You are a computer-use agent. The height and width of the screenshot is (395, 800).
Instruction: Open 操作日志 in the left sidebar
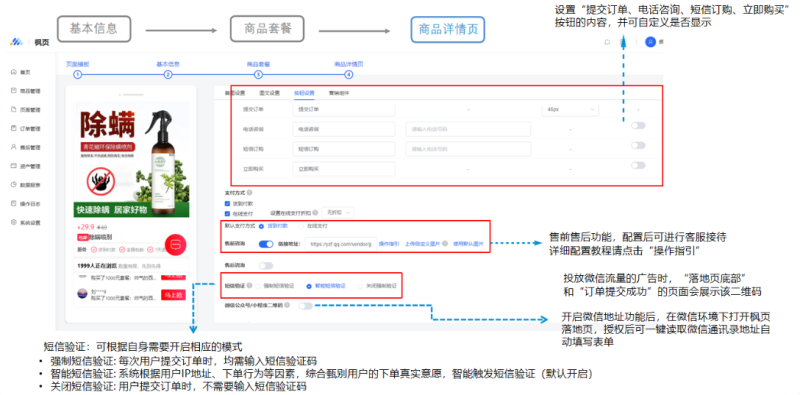(25, 204)
